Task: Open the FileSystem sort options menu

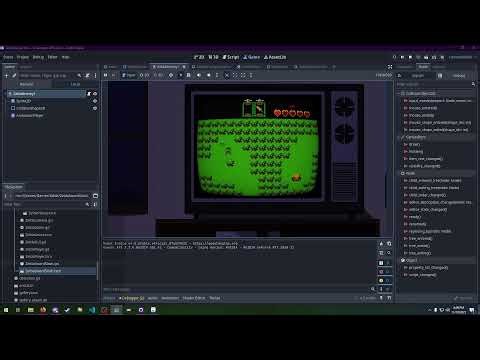Action: tap(95, 204)
